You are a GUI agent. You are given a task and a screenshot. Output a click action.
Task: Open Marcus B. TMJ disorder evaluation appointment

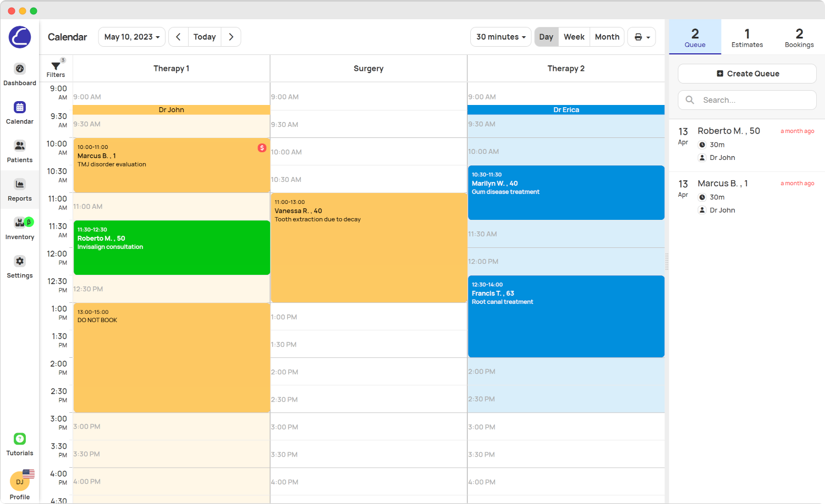(x=172, y=165)
